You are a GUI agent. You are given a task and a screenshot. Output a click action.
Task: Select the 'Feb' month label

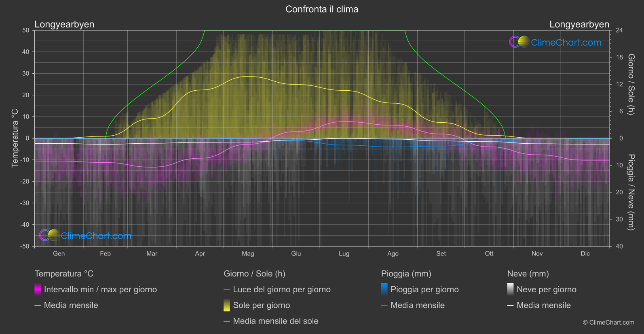click(x=106, y=253)
